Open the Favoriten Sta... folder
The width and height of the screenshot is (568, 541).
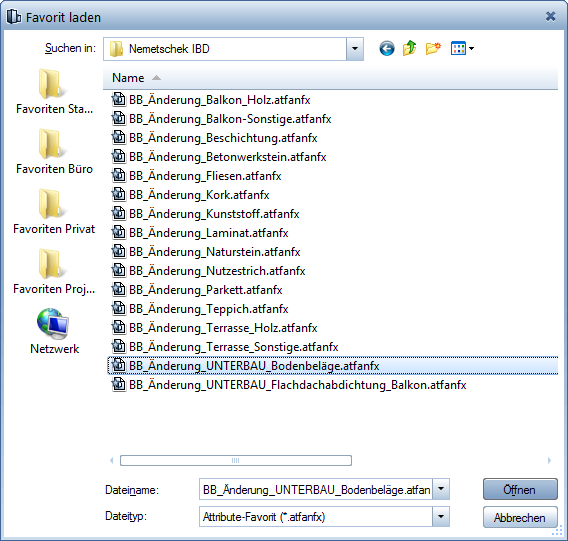(x=54, y=91)
